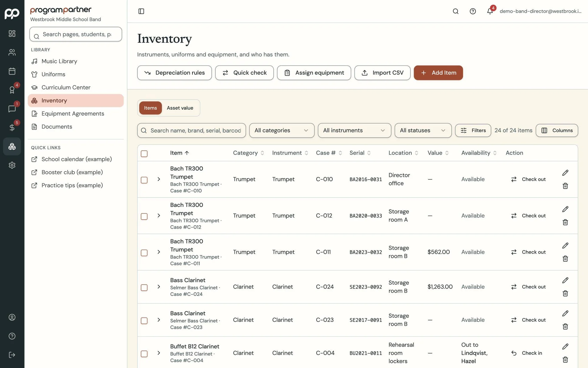This screenshot has width=588, height=368.
Task: Switch to the Items tab
Action: pos(150,108)
